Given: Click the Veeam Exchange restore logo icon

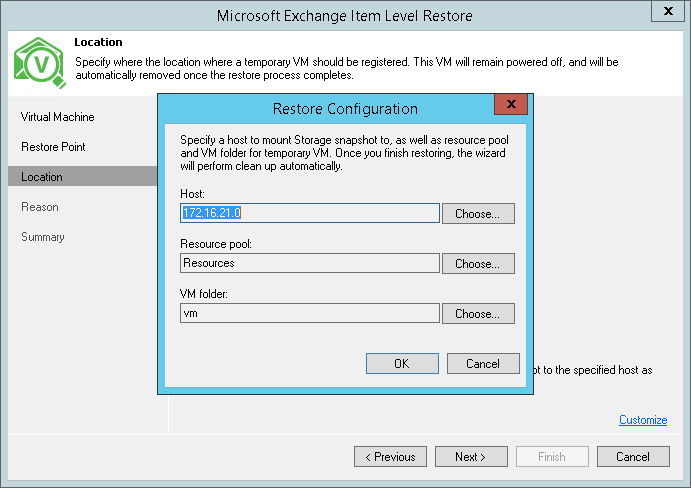Looking at the screenshot, I should click(40, 63).
